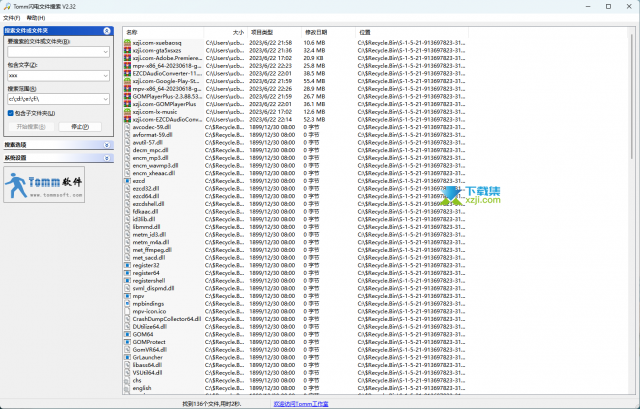Click the archive icon of xzji.com-EZCDAudioConv

click(x=127, y=120)
